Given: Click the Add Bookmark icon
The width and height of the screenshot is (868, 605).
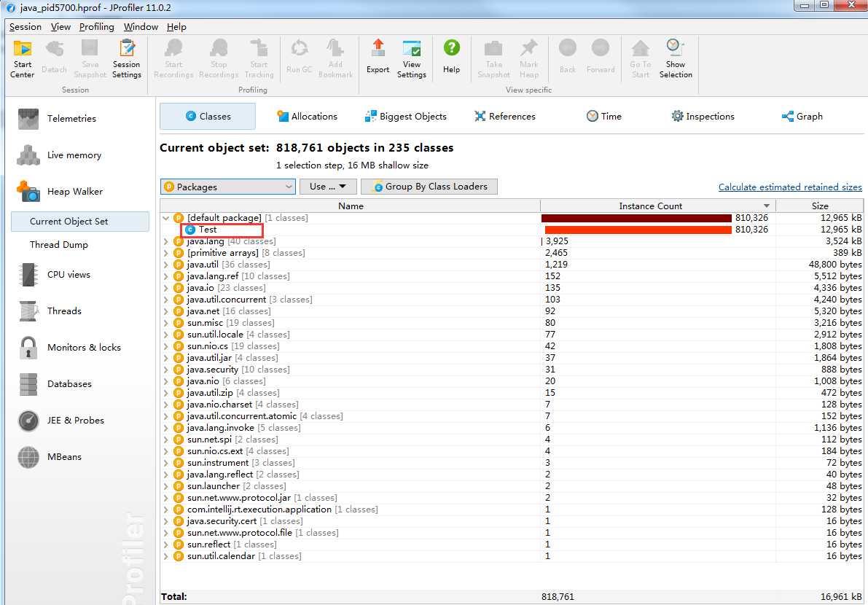Looking at the screenshot, I should pos(335,58).
